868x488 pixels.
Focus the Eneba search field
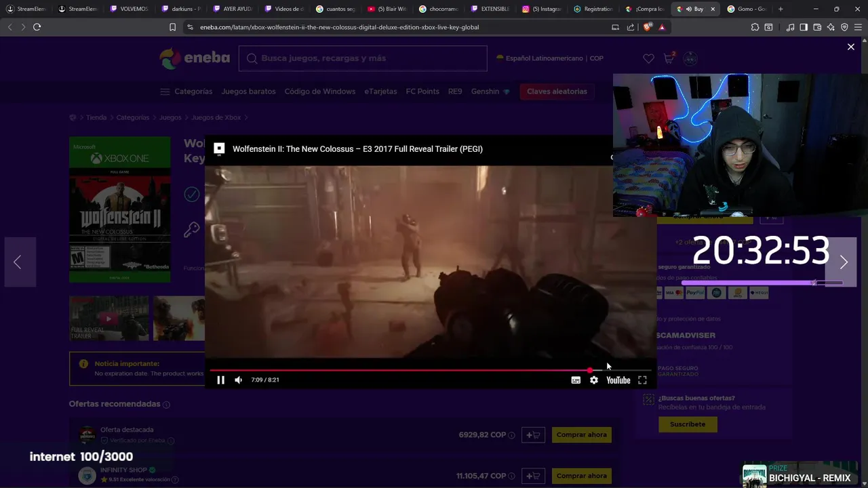pyautogui.click(x=363, y=58)
